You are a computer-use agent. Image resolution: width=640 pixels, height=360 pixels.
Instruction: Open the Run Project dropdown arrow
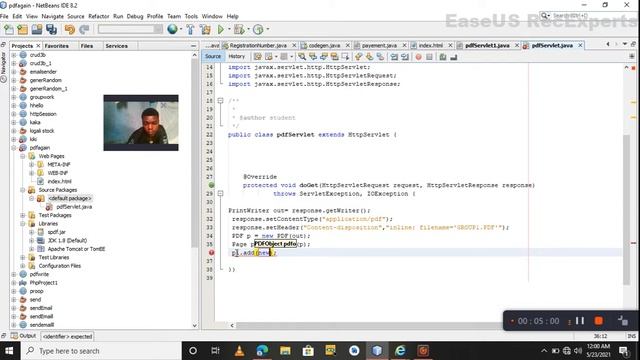[x=229, y=29]
